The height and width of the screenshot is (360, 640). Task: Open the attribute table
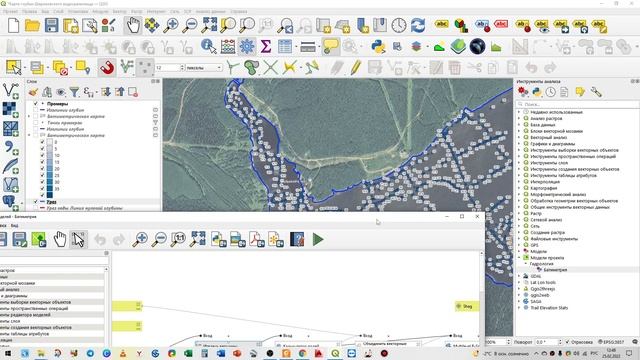pos(284,46)
